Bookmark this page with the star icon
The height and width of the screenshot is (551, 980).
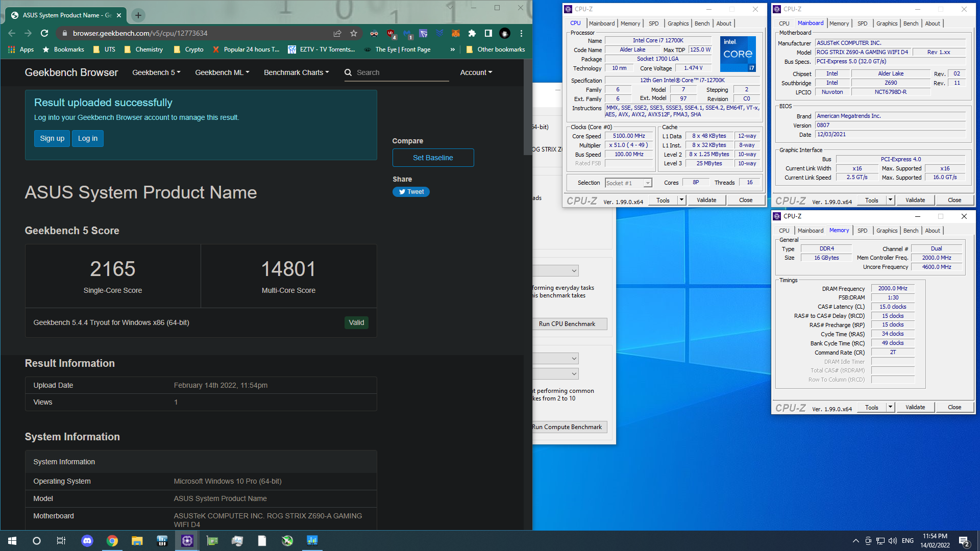[x=354, y=33]
